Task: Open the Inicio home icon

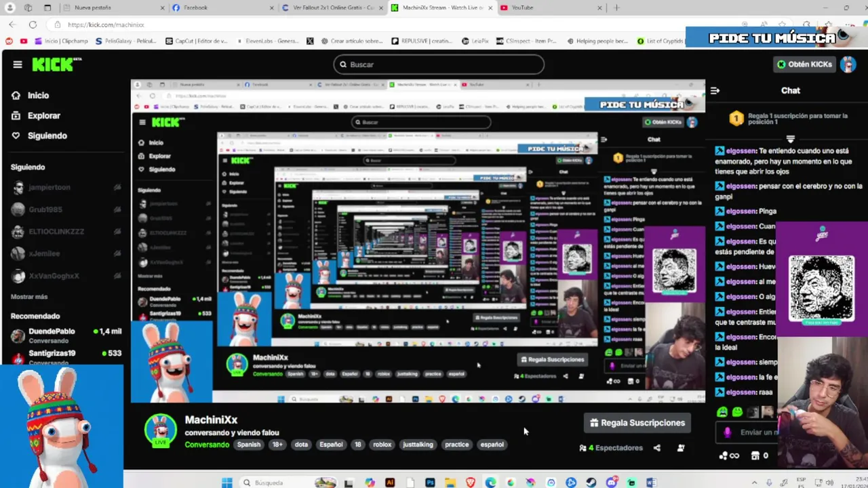Action: [16, 96]
